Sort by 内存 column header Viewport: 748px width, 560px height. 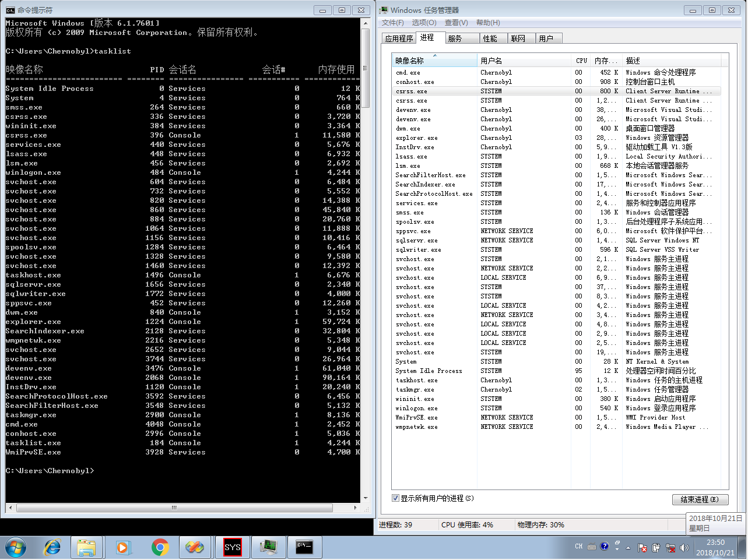(x=606, y=61)
